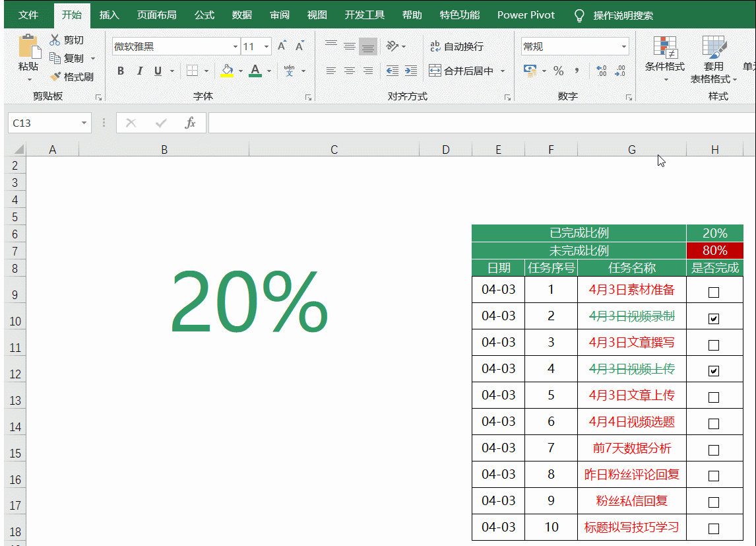Viewport: 756px width, 546px height.
Task: Open the underline style dropdown arrow
Action: tap(172, 71)
